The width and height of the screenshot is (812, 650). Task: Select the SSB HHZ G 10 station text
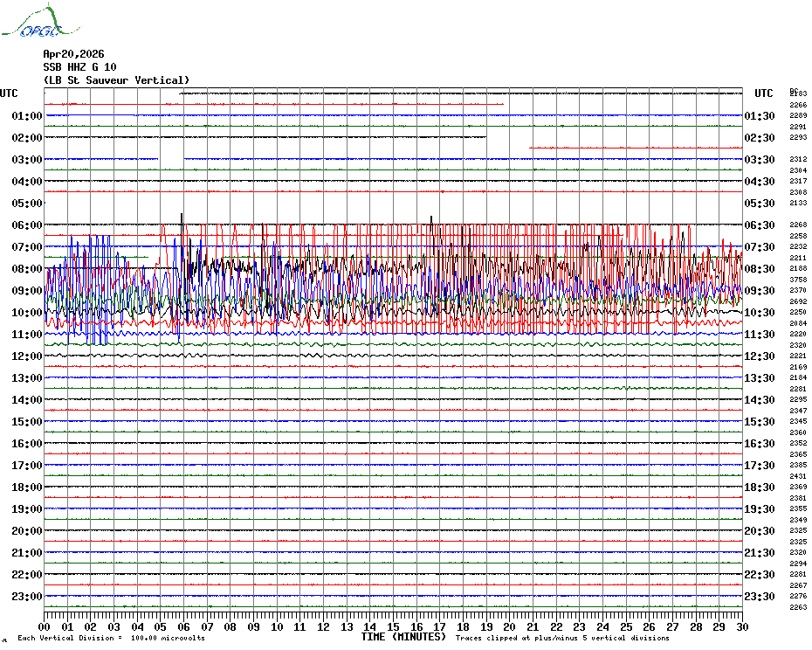coord(79,67)
